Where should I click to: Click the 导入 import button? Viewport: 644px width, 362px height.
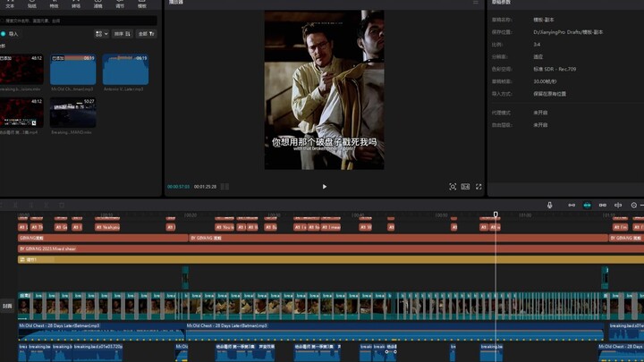10,34
